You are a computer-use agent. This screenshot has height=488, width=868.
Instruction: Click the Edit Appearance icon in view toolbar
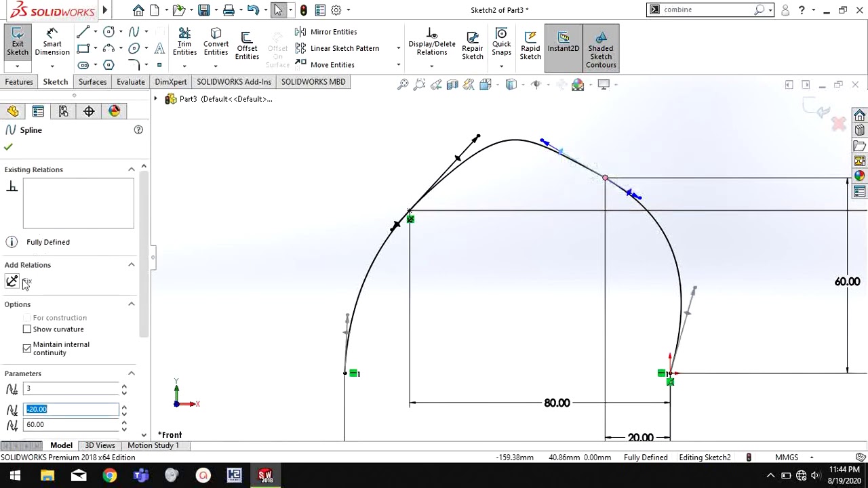[578, 84]
